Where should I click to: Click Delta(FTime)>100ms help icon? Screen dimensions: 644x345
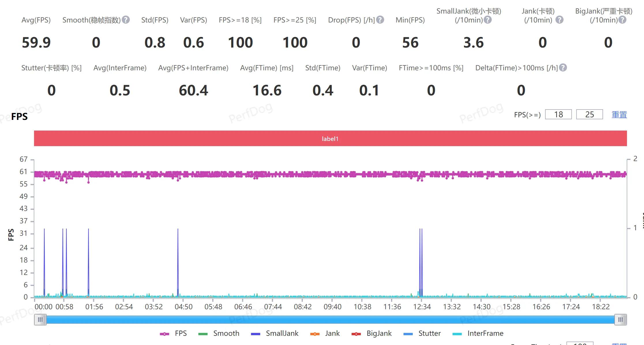pos(563,68)
